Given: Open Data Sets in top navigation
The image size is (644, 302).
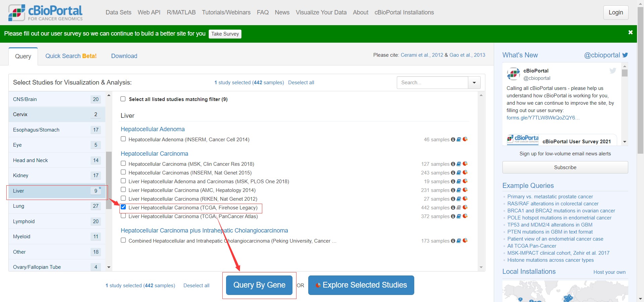Looking at the screenshot, I should [x=118, y=12].
